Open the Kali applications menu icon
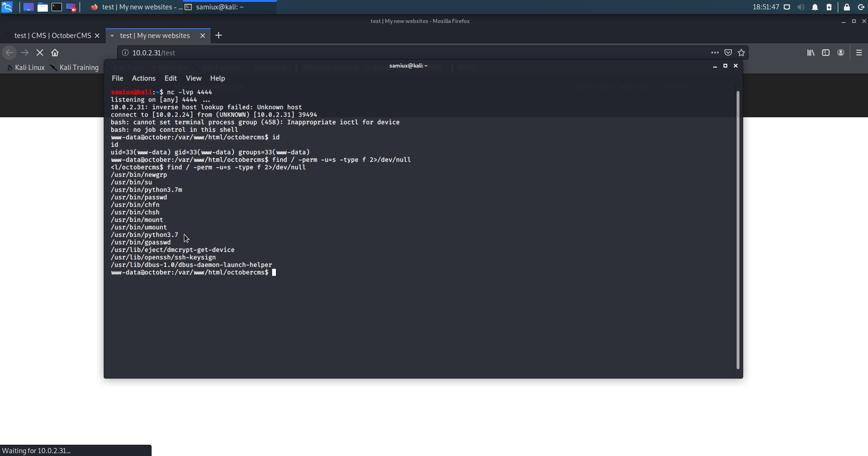Screen dimensions: 868x456 (7, 7)
